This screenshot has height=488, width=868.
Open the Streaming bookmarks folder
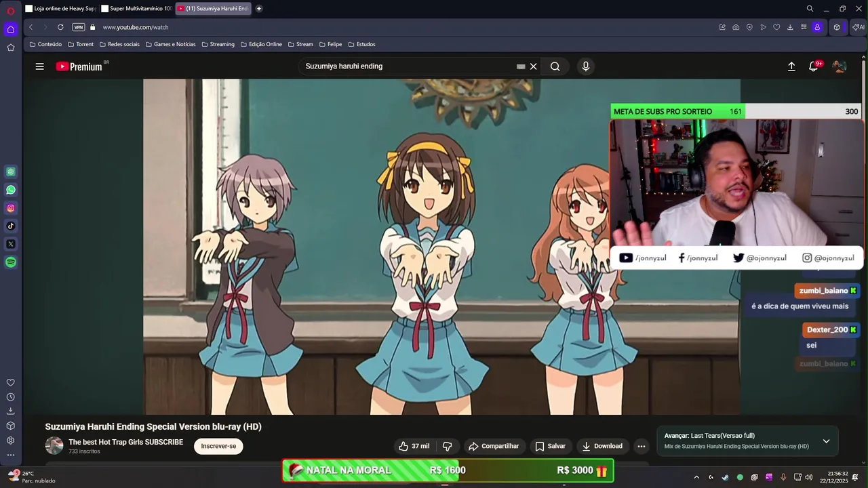click(x=218, y=44)
